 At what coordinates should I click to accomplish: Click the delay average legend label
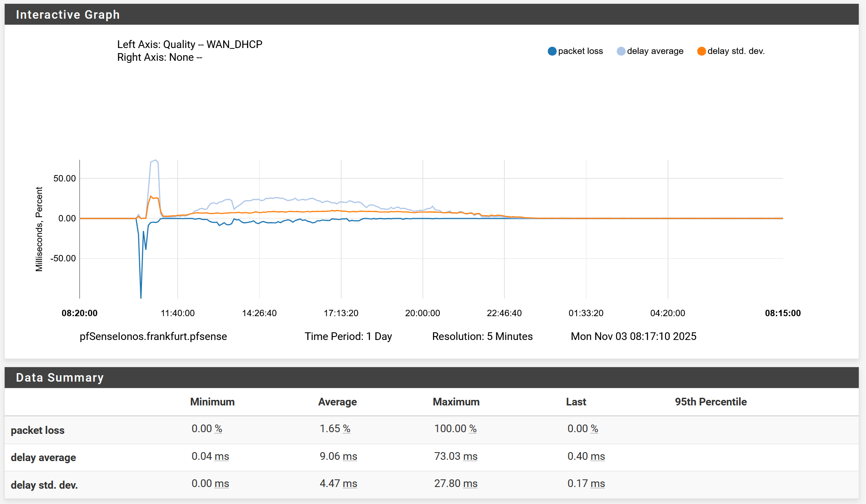(x=655, y=51)
